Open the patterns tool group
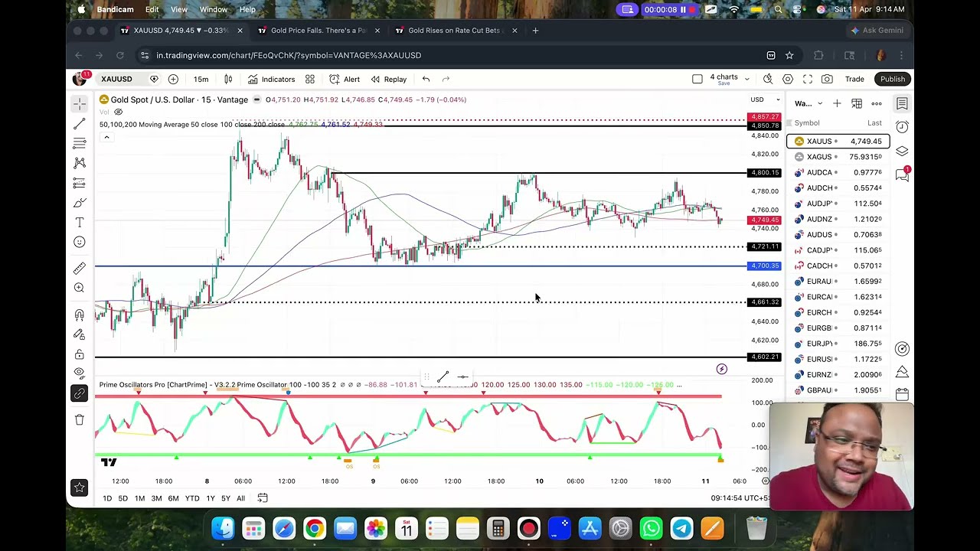980x551 pixels. 80,163
